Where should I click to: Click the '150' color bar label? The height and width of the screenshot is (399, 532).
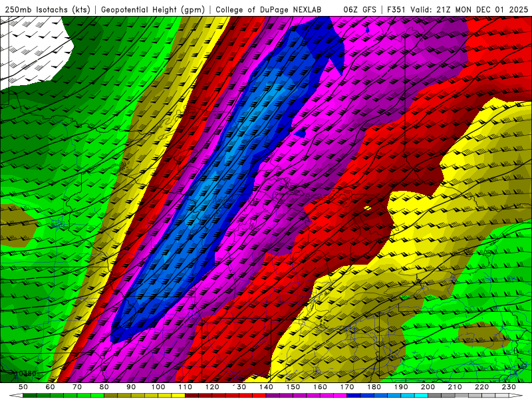(x=293, y=387)
